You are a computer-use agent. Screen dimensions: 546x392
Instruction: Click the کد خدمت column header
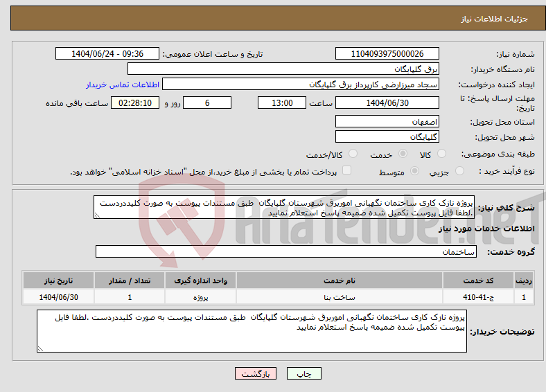click(479, 280)
